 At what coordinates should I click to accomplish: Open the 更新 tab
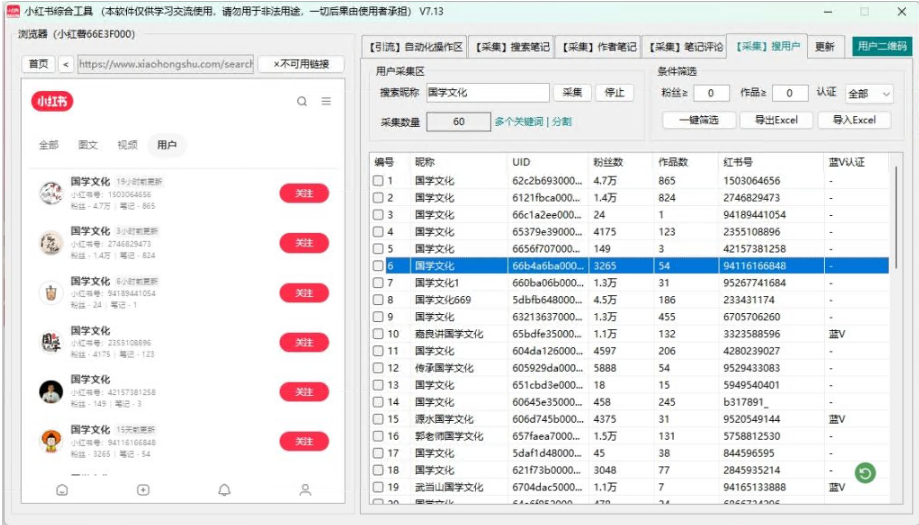click(825, 47)
